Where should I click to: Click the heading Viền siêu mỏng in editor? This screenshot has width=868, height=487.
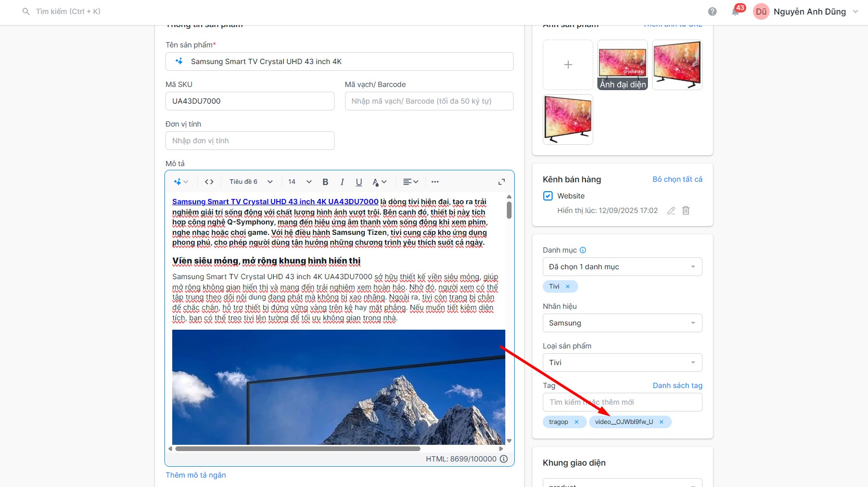click(x=266, y=261)
